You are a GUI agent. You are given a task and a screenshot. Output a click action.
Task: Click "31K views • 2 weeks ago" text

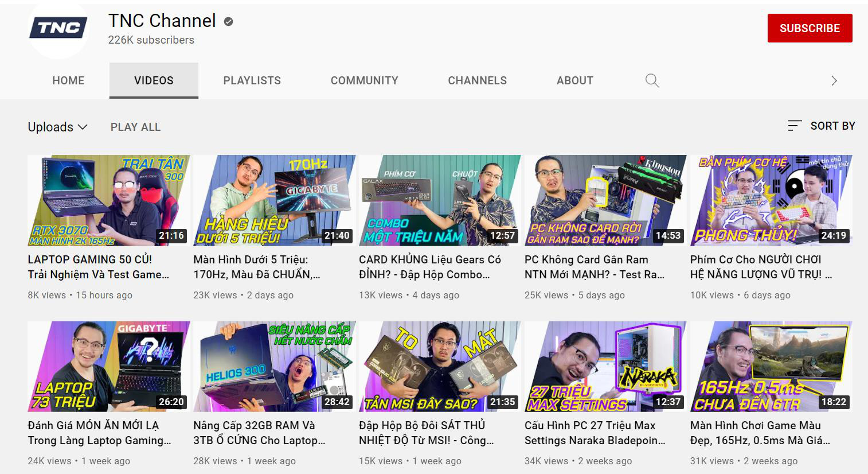[x=744, y=461]
